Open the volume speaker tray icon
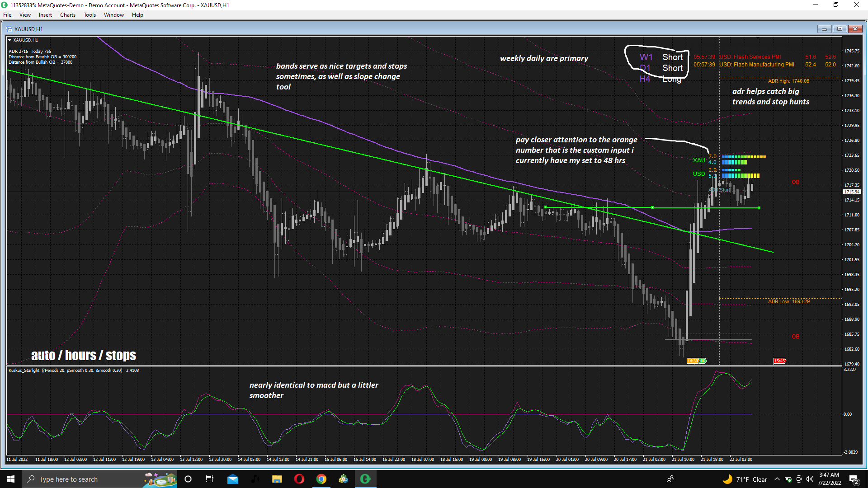Image resolution: width=868 pixels, height=488 pixels. (x=809, y=479)
